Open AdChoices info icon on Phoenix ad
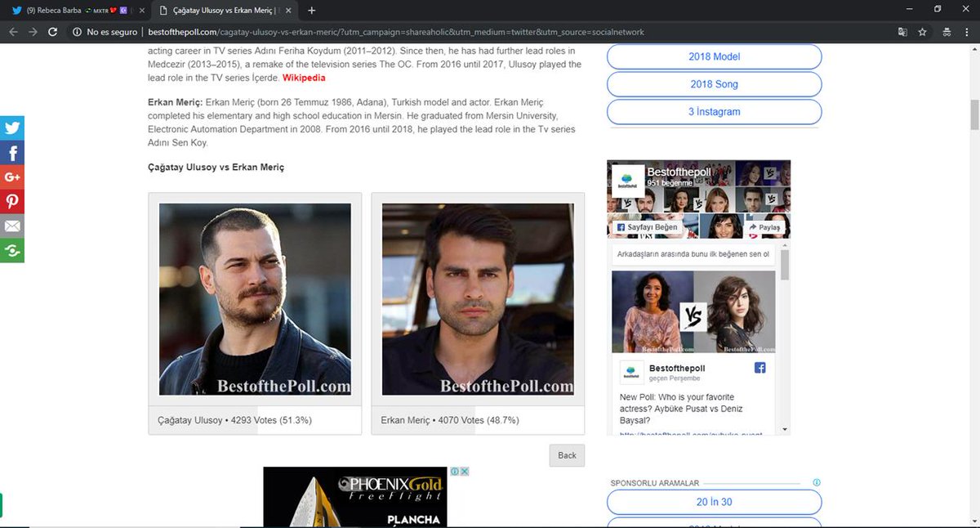This screenshot has height=528, width=980. [456, 472]
